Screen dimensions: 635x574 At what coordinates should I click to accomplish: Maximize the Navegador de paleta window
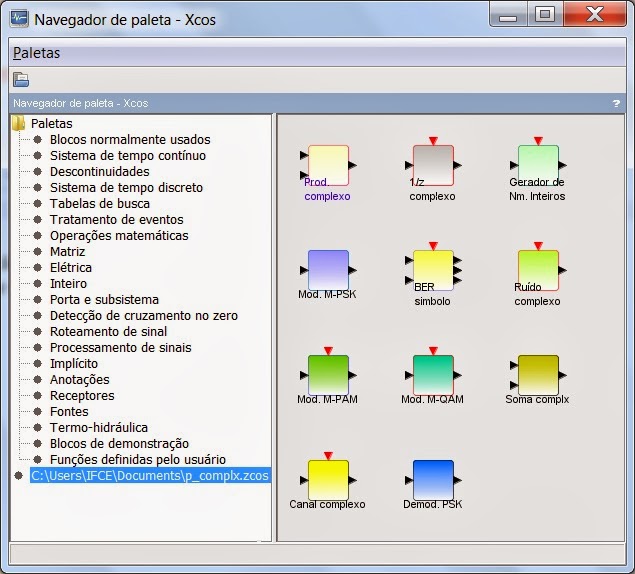point(544,15)
